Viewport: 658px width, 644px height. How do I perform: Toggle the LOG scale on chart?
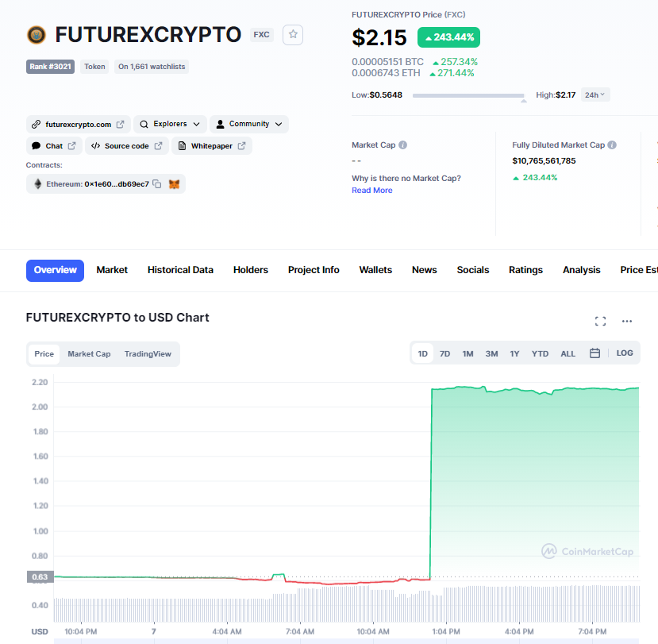click(625, 353)
